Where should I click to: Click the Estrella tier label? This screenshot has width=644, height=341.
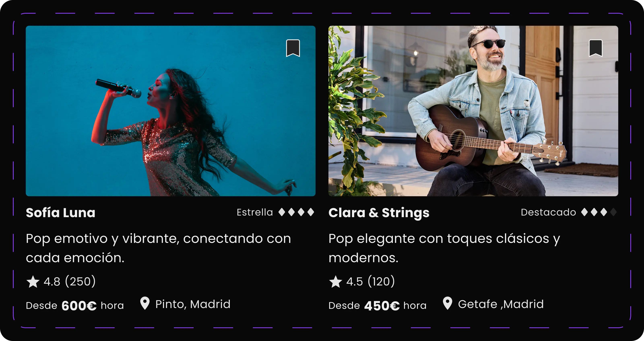click(255, 212)
